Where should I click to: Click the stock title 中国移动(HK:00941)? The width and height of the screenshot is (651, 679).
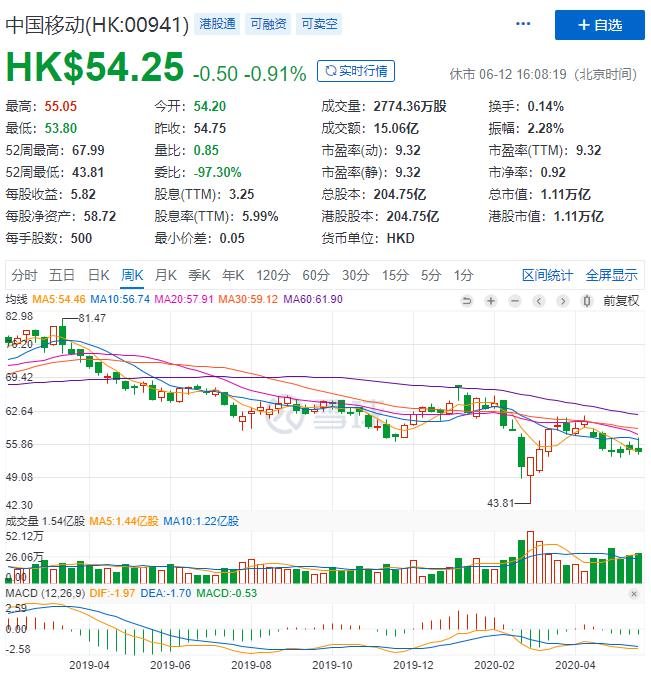97,25
